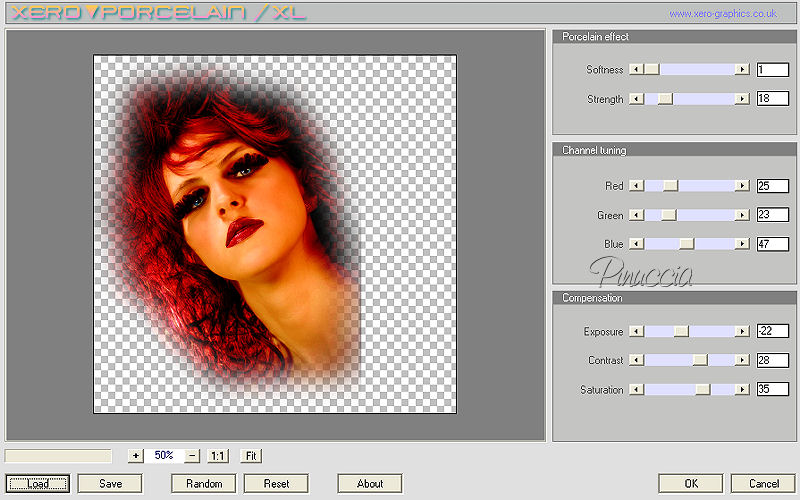
Task: Click Saturation slider left arrow
Action: click(x=636, y=390)
